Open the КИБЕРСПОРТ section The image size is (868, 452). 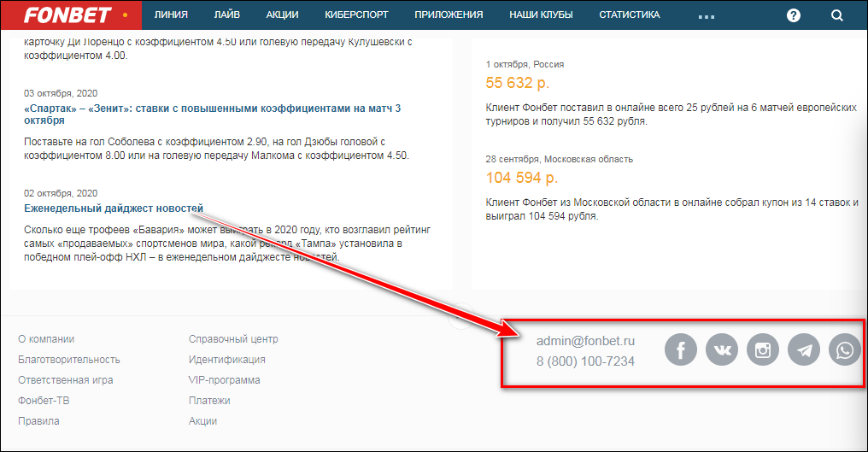pyautogui.click(x=356, y=15)
